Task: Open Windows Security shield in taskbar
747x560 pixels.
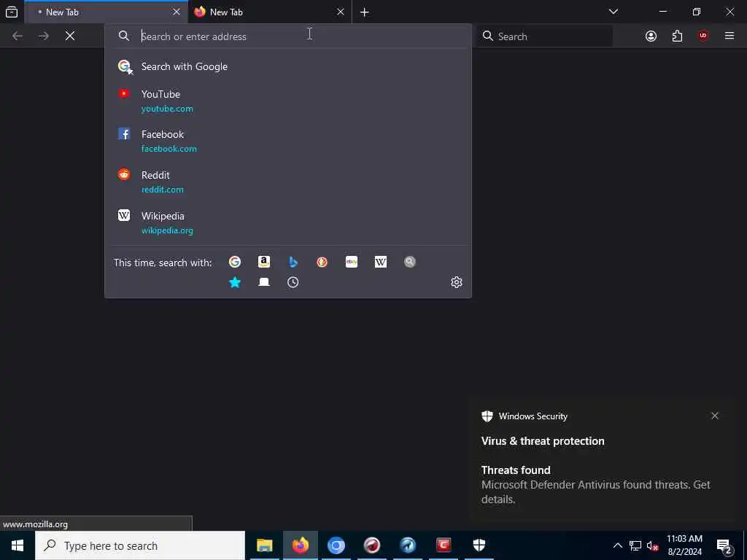Action: coord(479,545)
